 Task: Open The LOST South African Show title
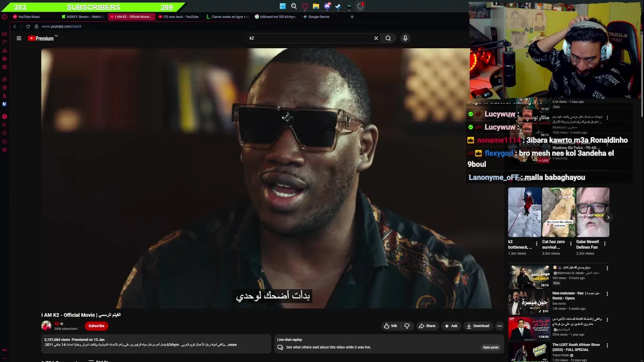point(576,347)
